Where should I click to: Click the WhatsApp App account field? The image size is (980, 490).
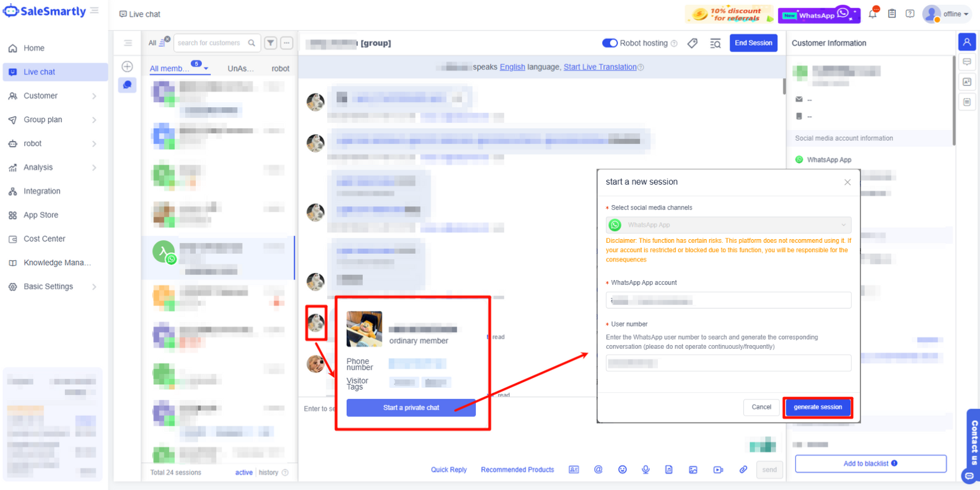coord(728,300)
